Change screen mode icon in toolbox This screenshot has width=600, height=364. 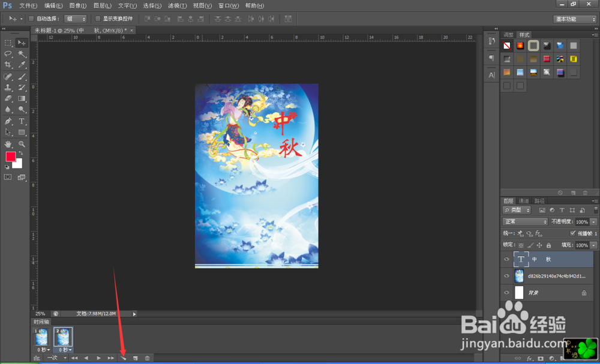tap(22, 177)
